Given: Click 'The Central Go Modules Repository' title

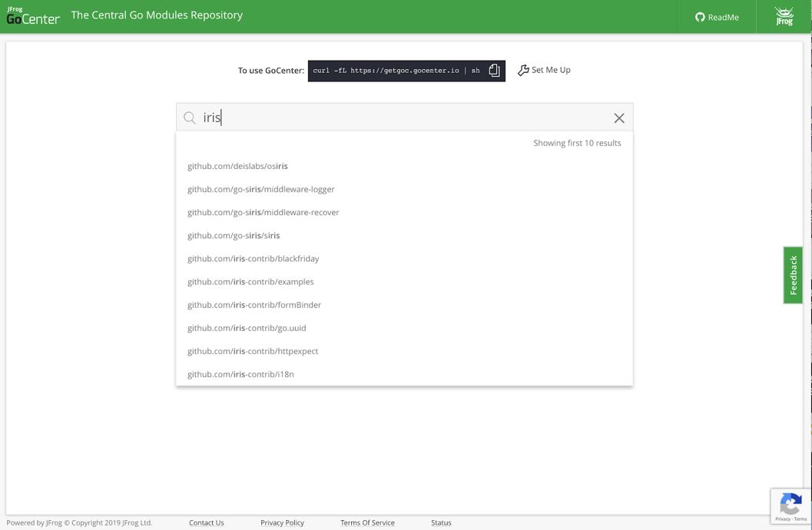Looking at the screenshot, I should pos(157,15).
